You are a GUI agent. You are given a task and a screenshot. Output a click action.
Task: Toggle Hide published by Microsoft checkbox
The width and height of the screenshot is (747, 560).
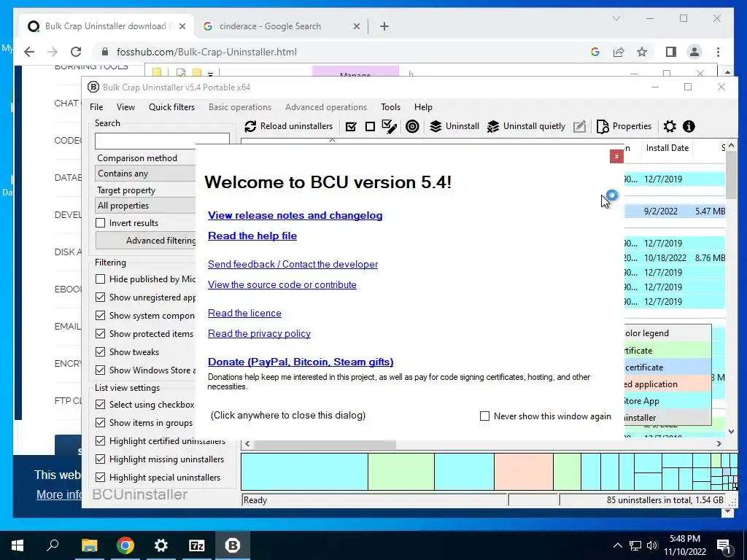click(x=100, y=279)
